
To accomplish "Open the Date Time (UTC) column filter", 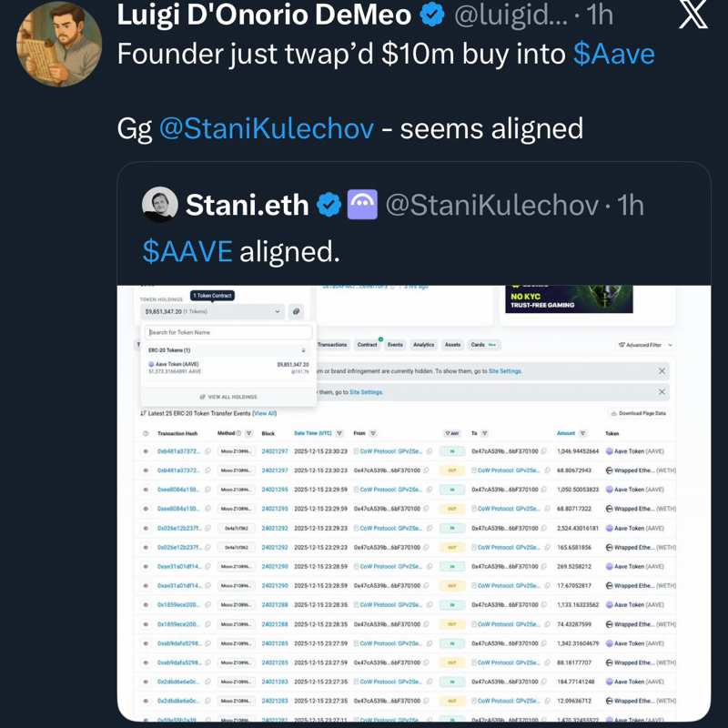I will click(339, 433).
